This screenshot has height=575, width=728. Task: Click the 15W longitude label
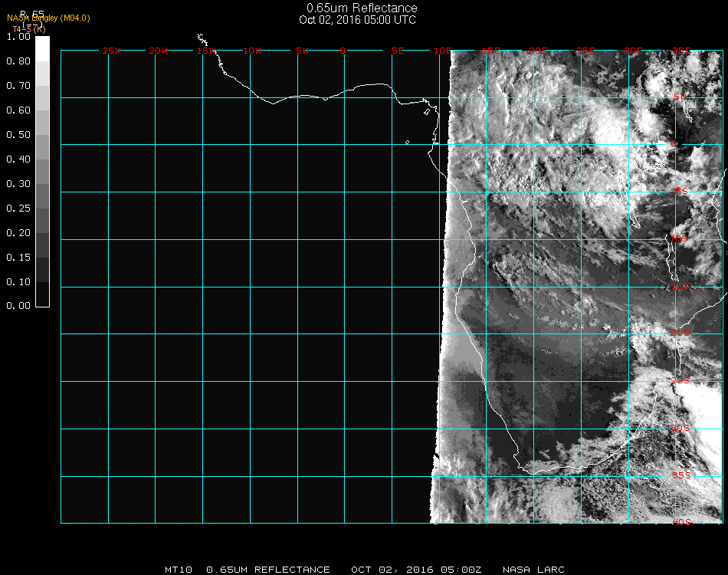(205, 51)
